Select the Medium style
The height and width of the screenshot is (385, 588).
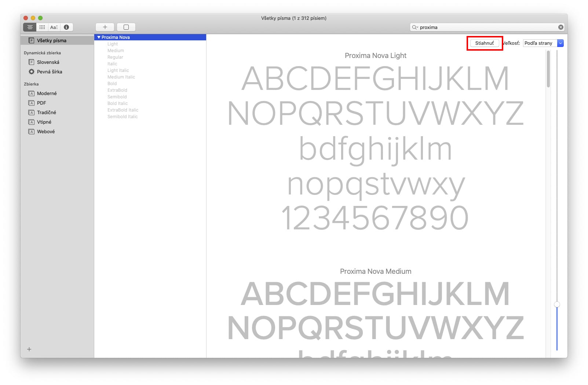[116, 51]
